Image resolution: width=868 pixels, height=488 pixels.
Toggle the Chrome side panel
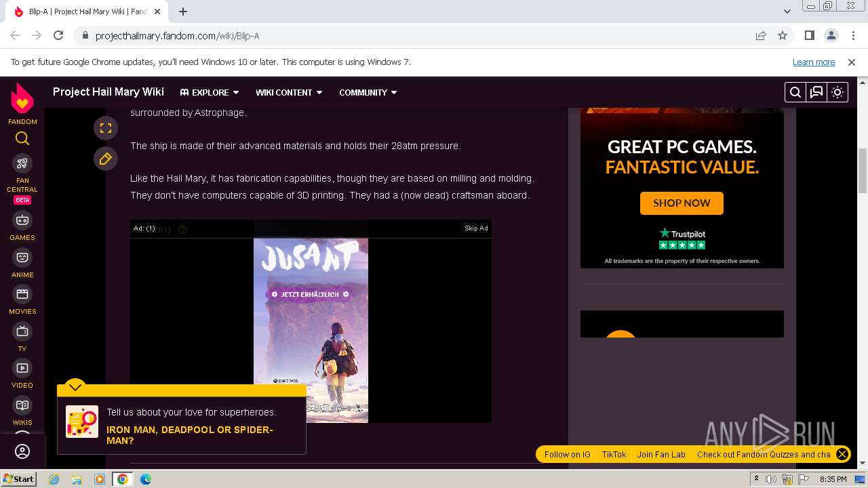pos(809,35)
